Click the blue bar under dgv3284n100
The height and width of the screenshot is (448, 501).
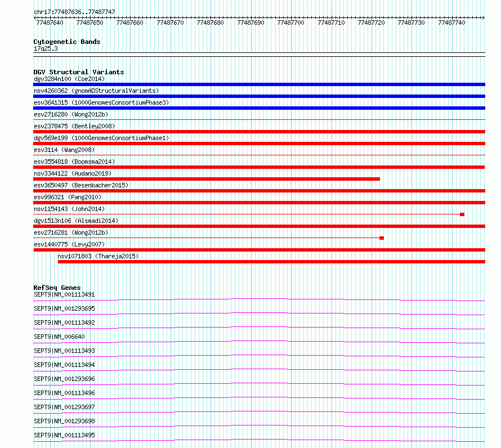click(x=259, y=84)
